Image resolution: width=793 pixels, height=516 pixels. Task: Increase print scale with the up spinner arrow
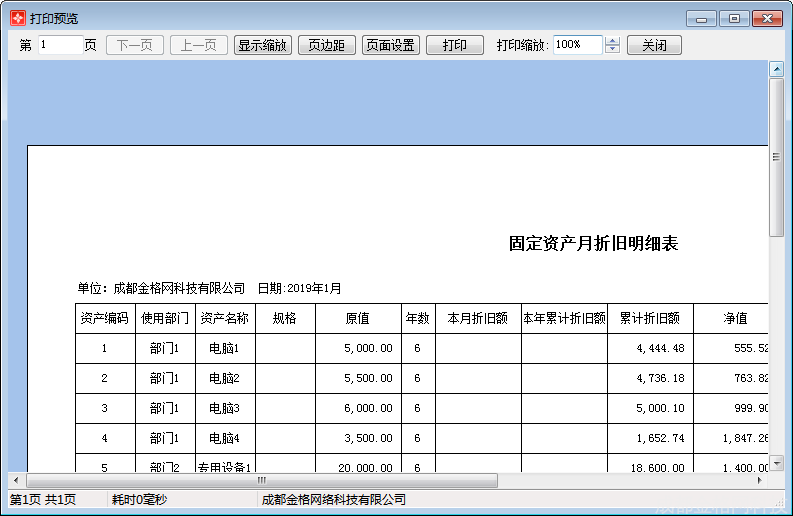(x=613, y=41)
